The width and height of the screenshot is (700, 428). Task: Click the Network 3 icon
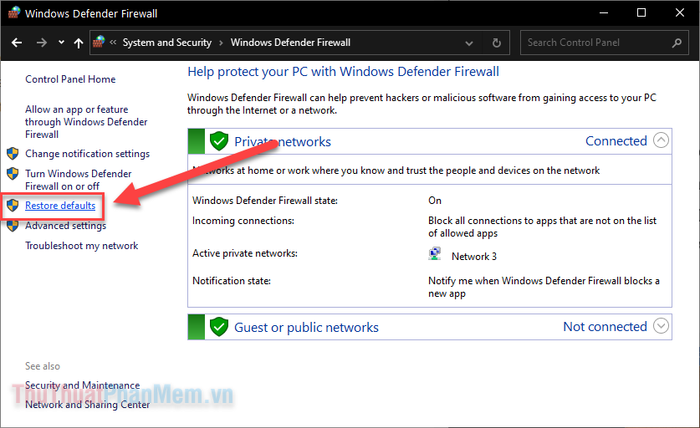(x=435, y=254)
